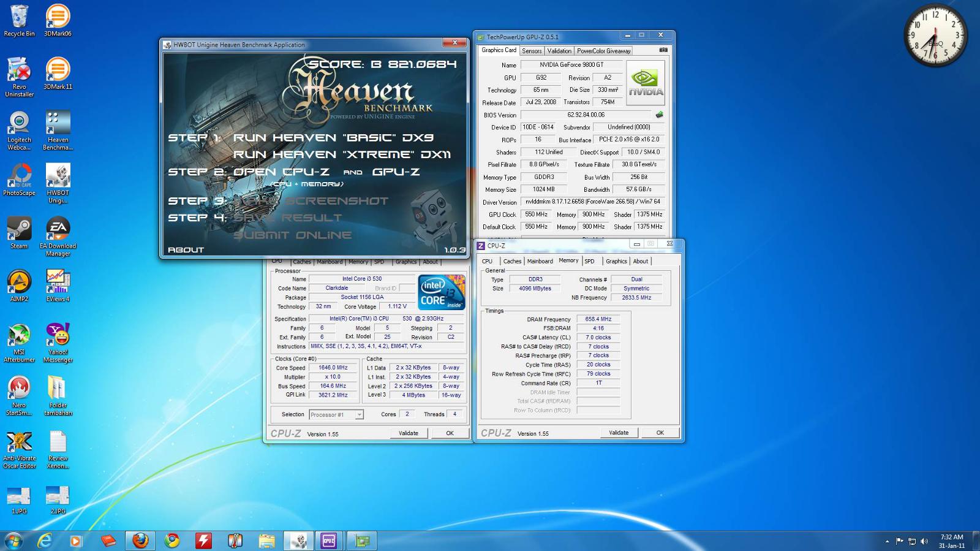This screenshot has width=980, height=551.
Task: Click the NVIDIA logo in GPU-Z
Action: (x=646, y=83)
